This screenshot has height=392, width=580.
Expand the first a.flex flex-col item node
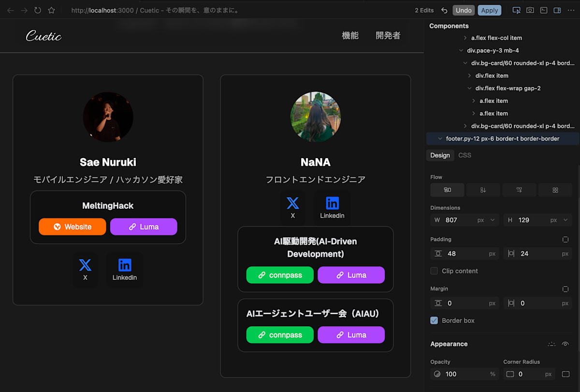465,38
